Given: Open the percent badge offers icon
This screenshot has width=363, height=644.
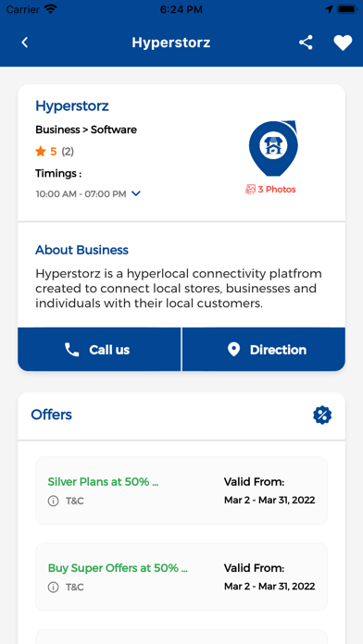Looking at the screenshot, I should coord(322,415).
